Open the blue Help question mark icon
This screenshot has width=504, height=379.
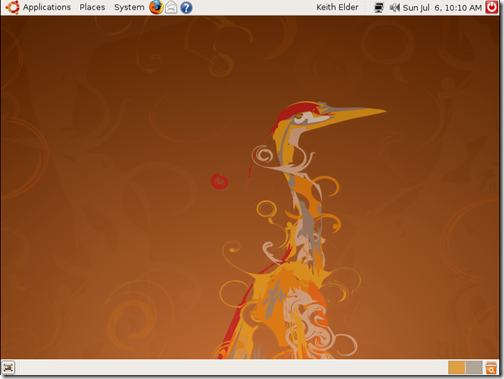186,8
